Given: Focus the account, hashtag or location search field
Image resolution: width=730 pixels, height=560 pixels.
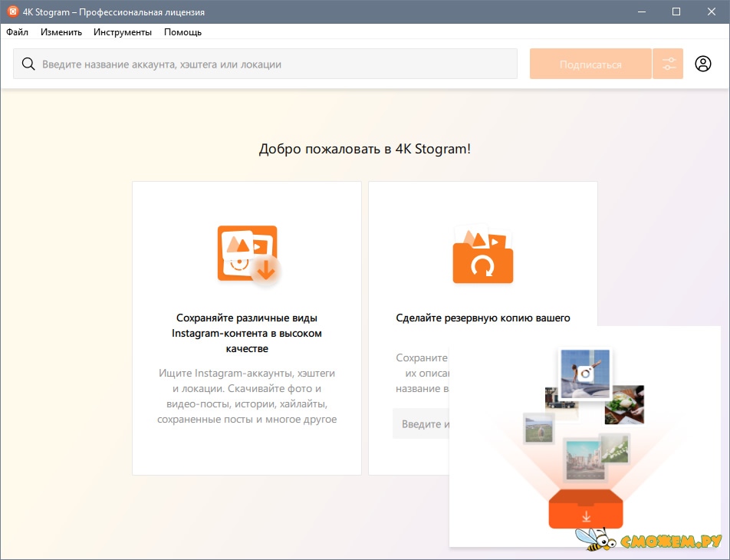Looking at the screenshot, I should [265, 64].
